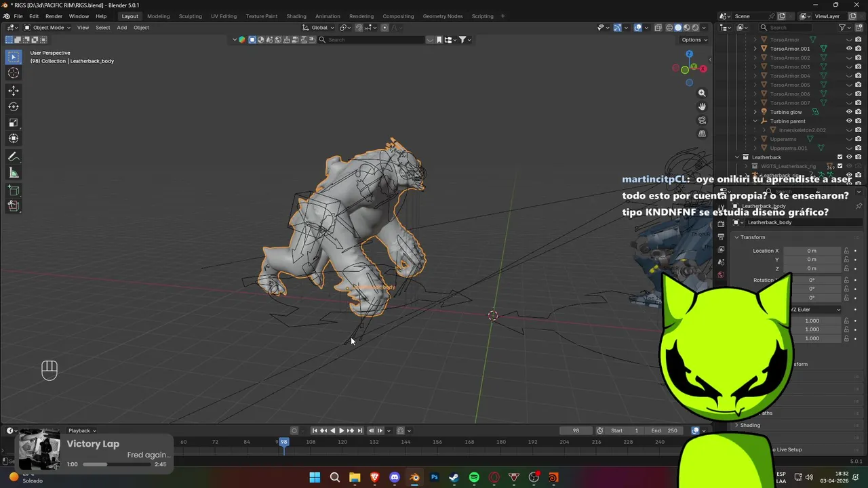Switch to the Sculpting workspace tab
Viewport: 868px width, 488px height.
click(x=191, y=16)
